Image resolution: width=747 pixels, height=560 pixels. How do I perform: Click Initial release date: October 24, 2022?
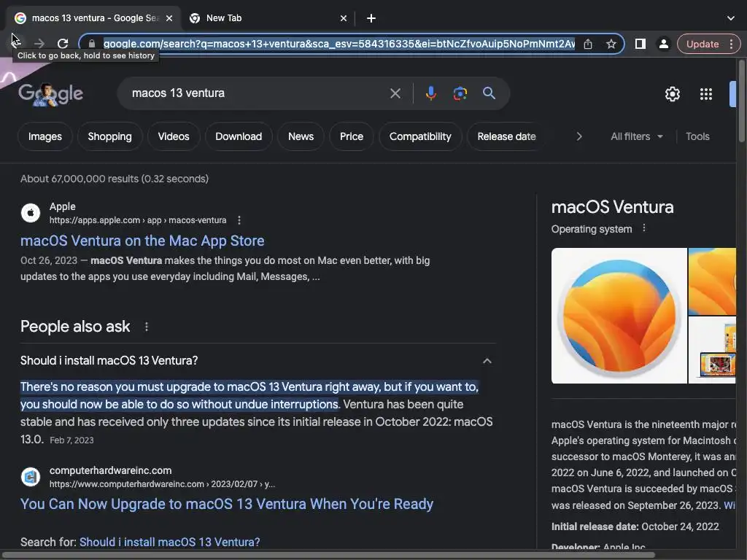[x=635, y=526]
